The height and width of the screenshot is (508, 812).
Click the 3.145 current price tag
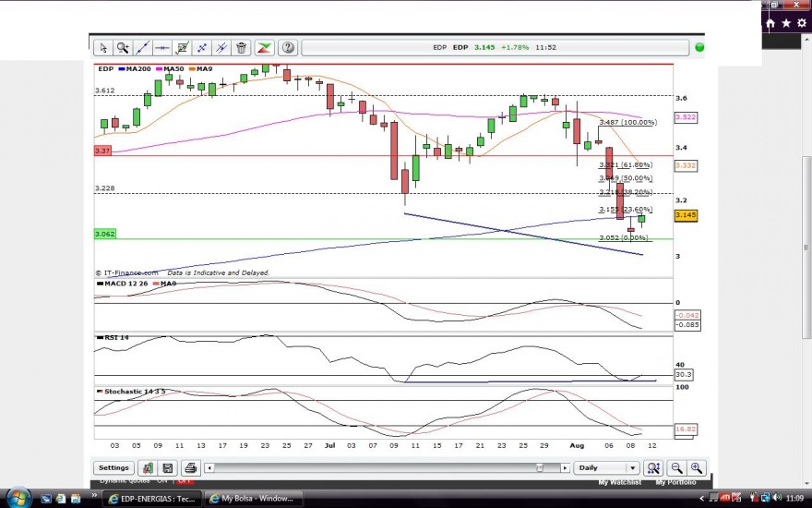[686, 215]
